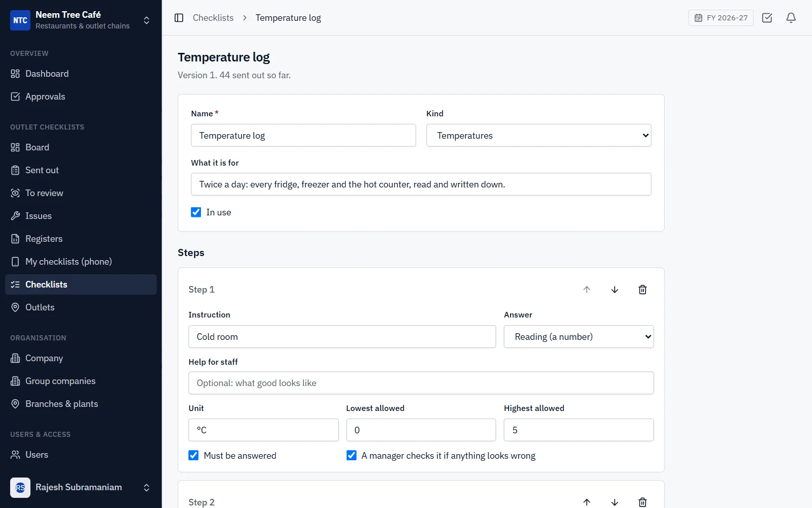Move Step 2 up with arrow
The height and width of the screenshot is (508, 812).
click(x=587, y=502)
